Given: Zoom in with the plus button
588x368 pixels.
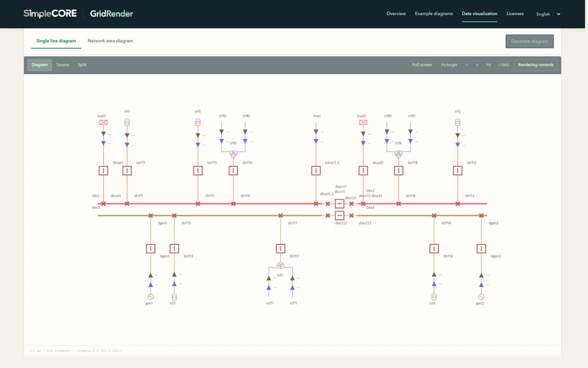Looking at the screenshot, I should point(477,65).
